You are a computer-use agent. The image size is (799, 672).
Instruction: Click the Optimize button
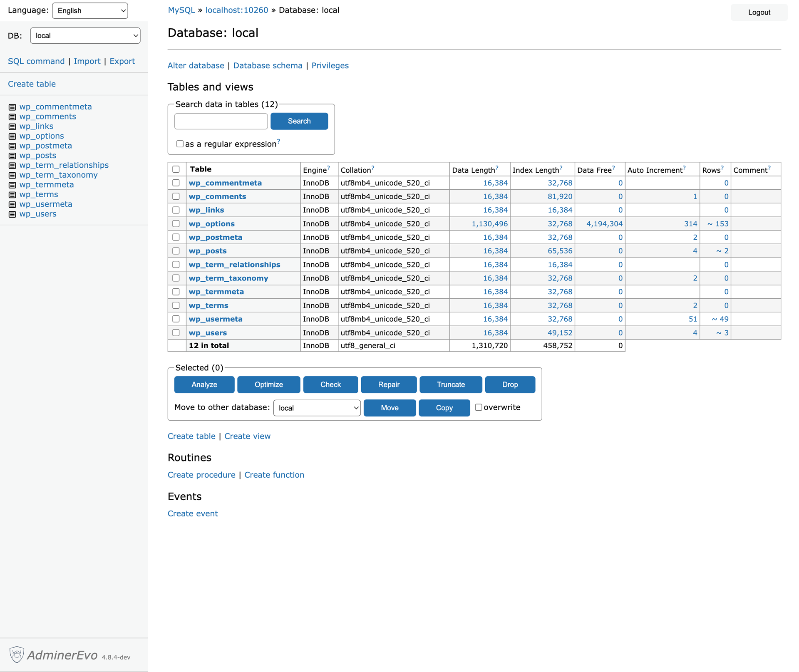269,384
